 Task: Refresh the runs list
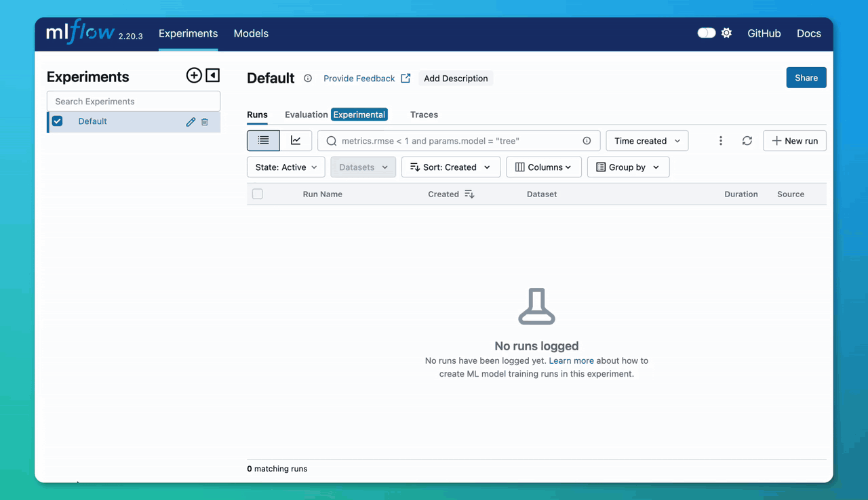[747, 140]
